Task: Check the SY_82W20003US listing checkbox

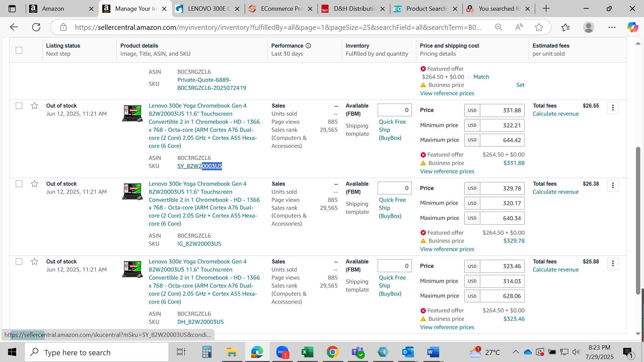Action: (x=19, y=106)
